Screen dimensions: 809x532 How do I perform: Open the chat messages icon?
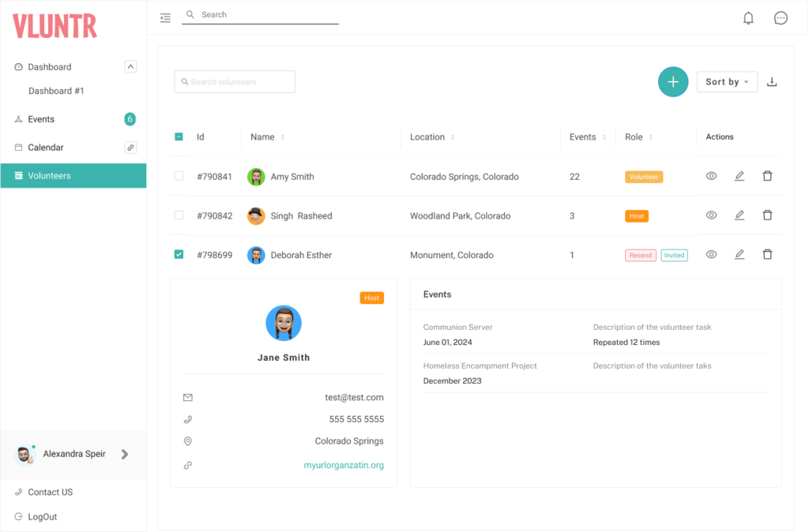pyautogui.click(x=781, y=18)
